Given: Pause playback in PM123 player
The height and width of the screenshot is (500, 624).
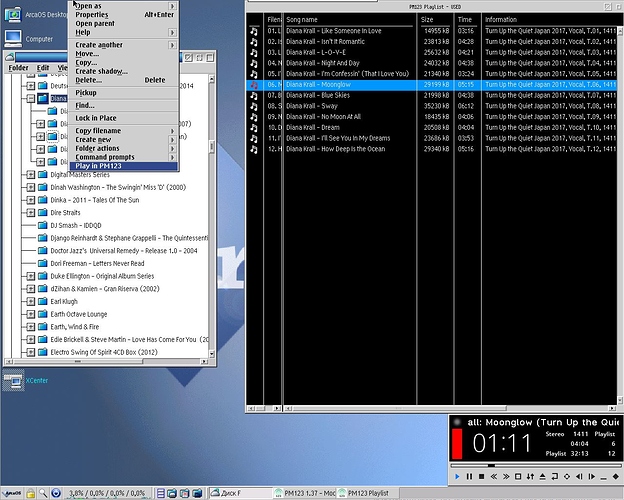Looking at the screenshot, I should 469,476.
